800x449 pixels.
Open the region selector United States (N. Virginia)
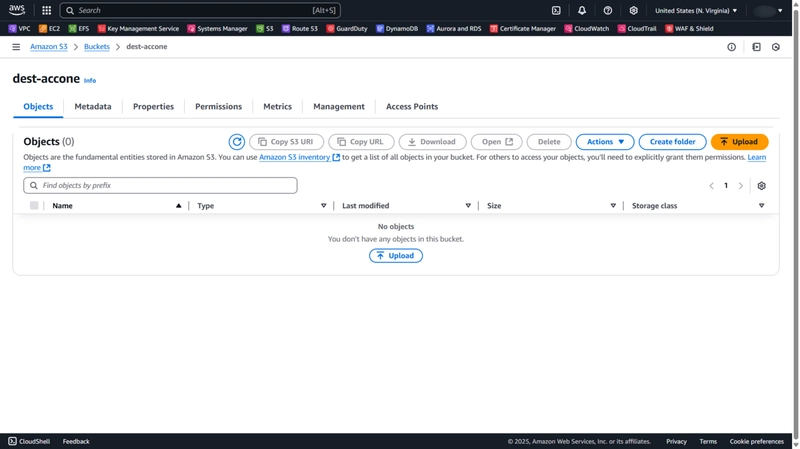[696, 10]
